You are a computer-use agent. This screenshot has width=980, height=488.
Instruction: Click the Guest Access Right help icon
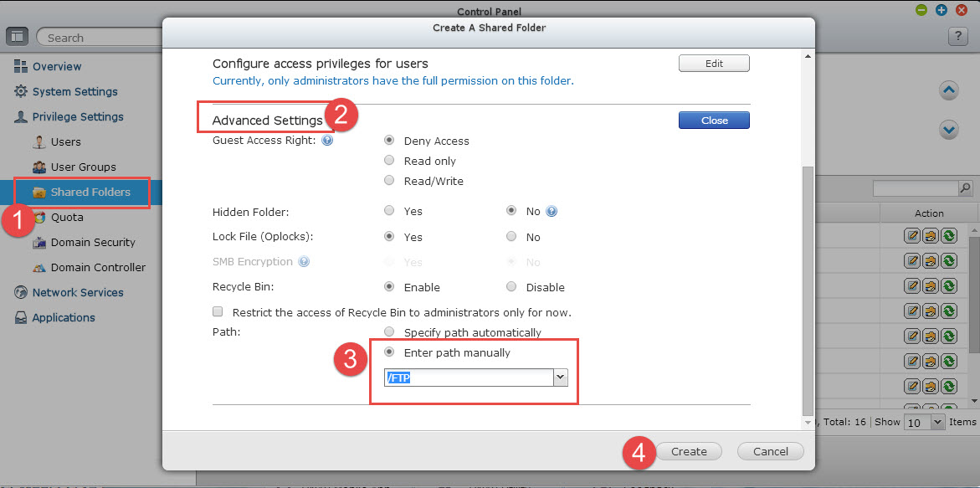point(327,141)
